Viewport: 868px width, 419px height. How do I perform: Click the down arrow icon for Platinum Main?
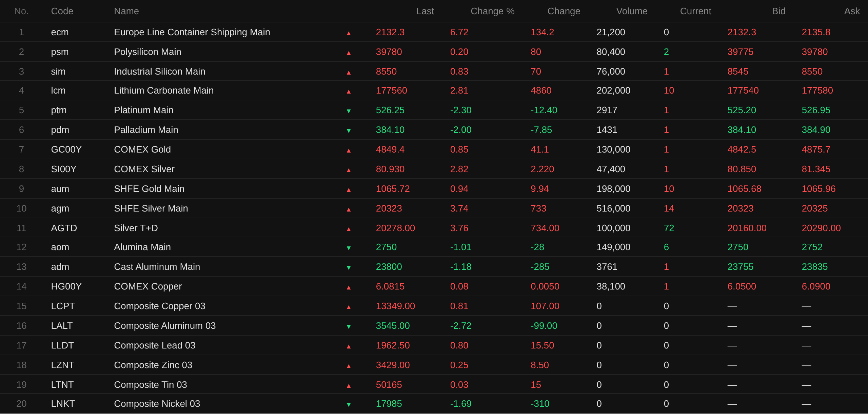(349, 111)
